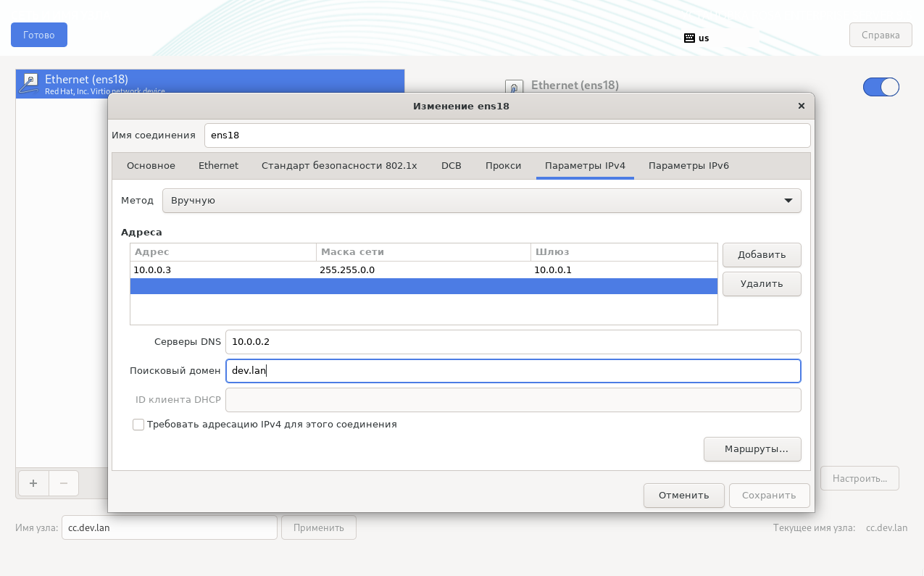Open the Ethernet tab
Viewport: 924px width, 576px height.
tap(218, 166)
